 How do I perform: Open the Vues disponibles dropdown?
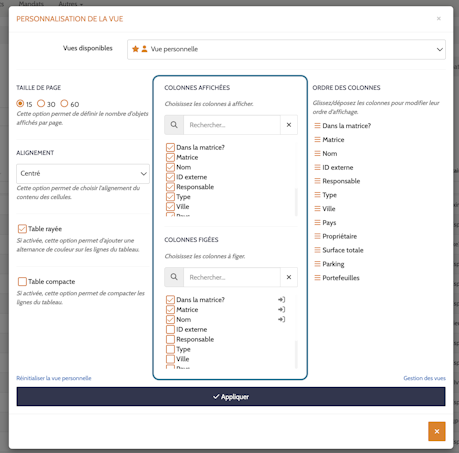pyautogui.click(x=286, y=49)
